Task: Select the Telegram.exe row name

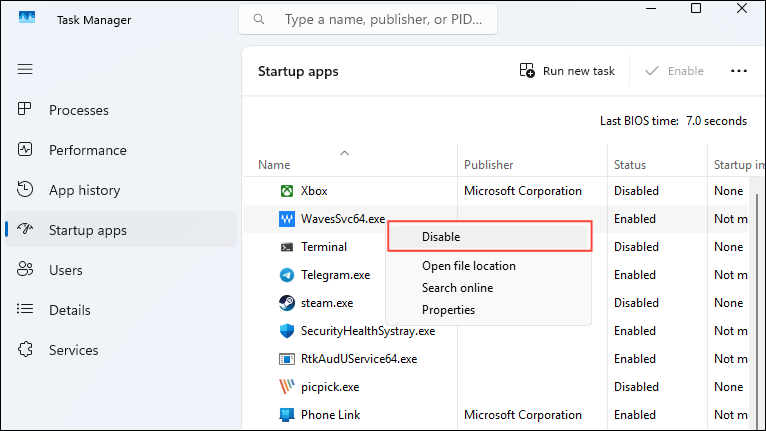Action: tap(336, 275)
